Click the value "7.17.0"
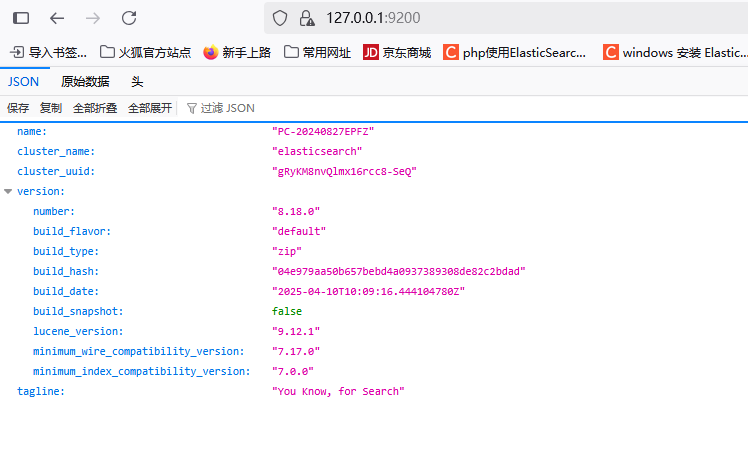The width and height of the screenshot is (748, 466). [x=296, y=352]
